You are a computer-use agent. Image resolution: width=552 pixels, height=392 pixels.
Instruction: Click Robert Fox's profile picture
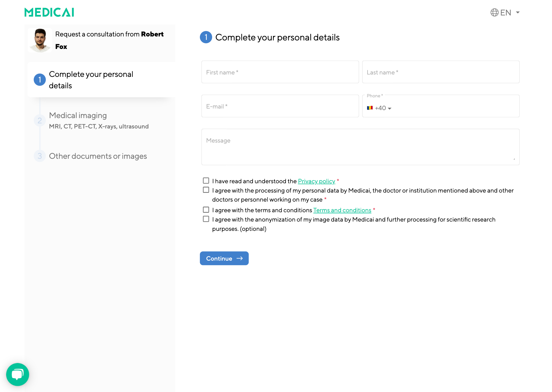40,40
